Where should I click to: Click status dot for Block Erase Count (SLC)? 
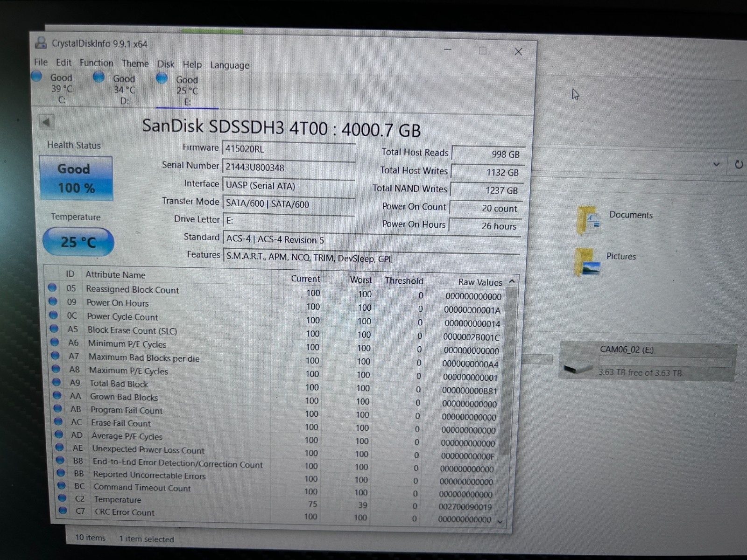pyautogui.click(x=54, y=328)
